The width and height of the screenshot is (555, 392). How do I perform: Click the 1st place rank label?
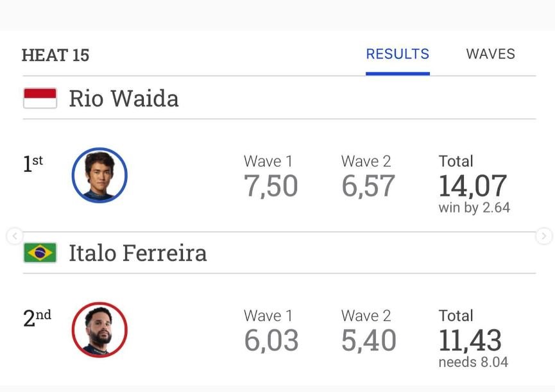[33, 164]
